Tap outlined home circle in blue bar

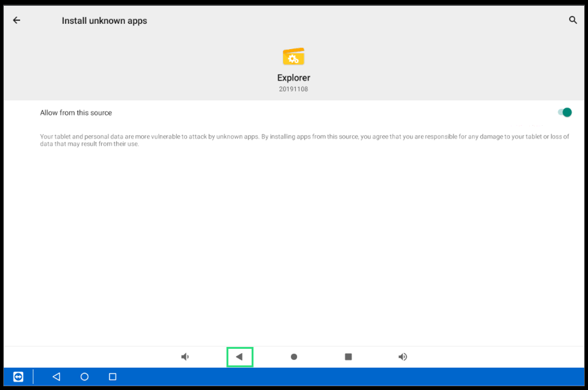coord(84,377)
